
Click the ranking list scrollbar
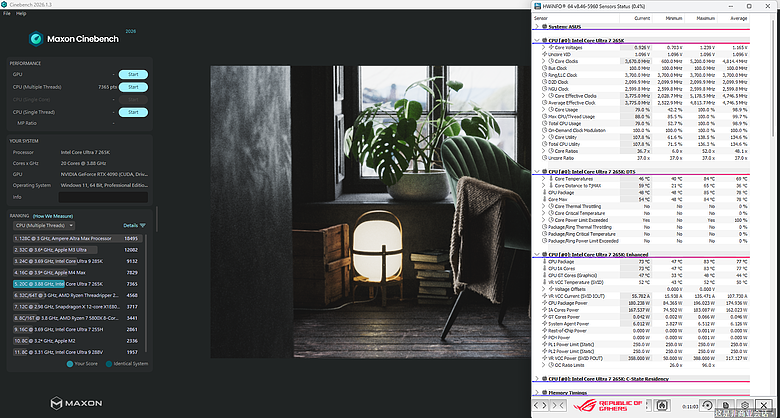click(146, 294)
